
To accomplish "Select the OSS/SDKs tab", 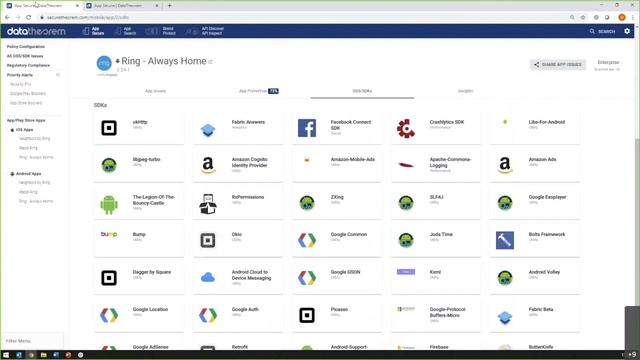I will click(362, 91).
